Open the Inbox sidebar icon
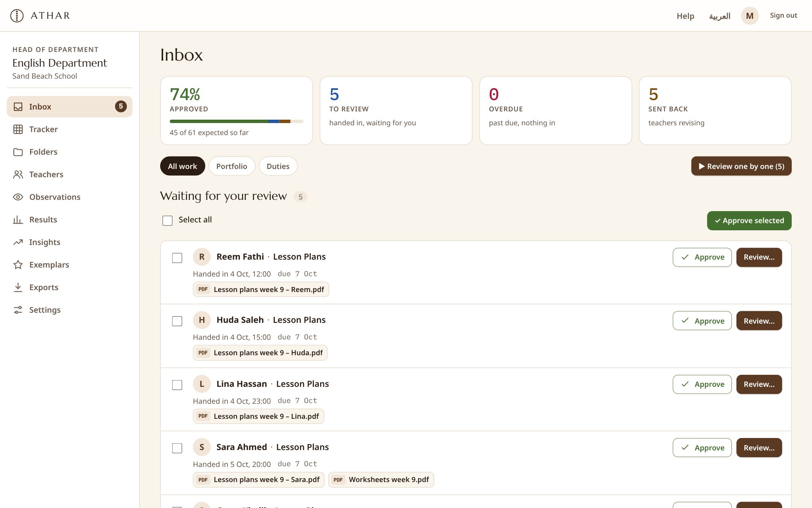812x508 pixels. click(18, 106)
